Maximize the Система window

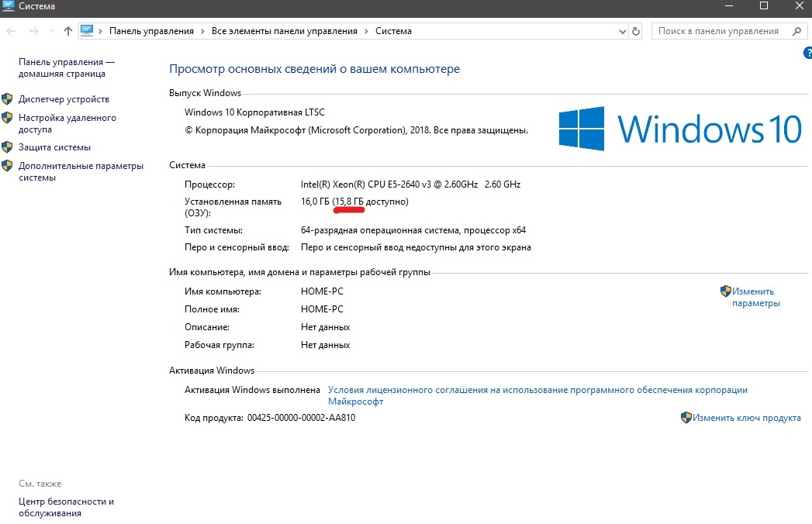pyautogui.click(x=764, y=6)
